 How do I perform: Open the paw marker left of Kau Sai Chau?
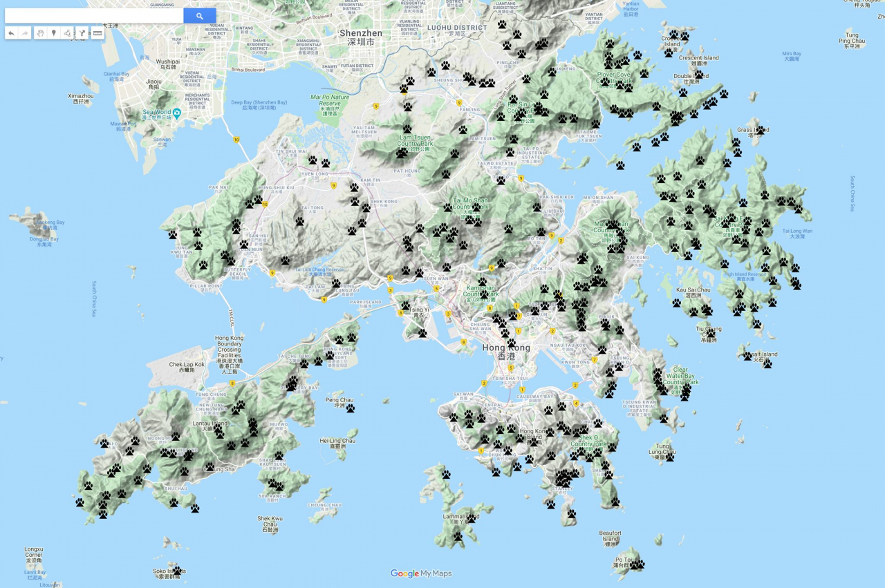point(677,303)
